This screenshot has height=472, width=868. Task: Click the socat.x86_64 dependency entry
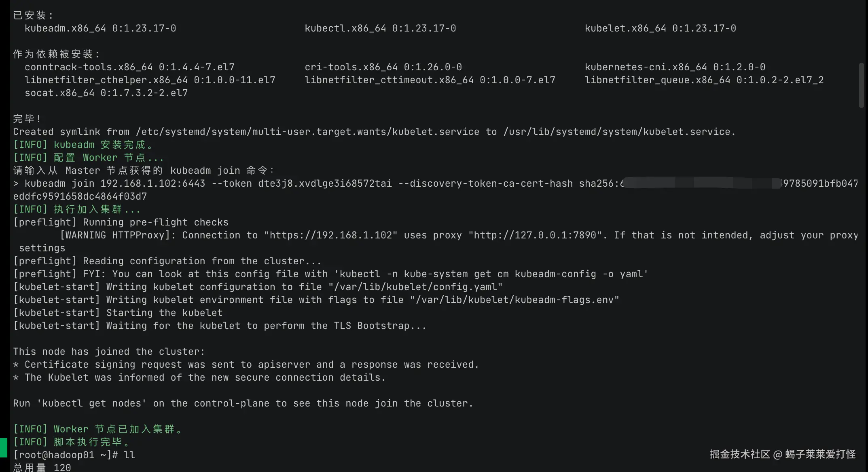click(59, 93)
